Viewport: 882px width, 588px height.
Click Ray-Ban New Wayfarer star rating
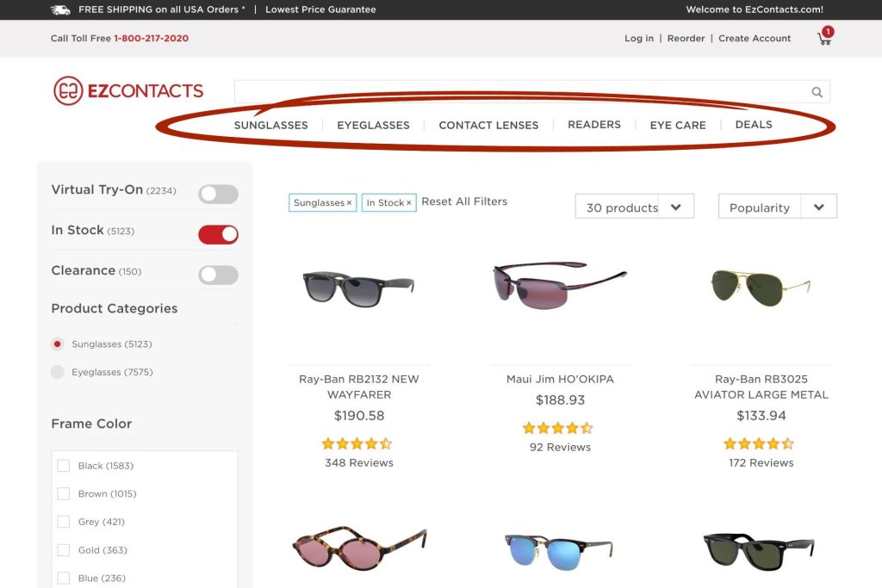pyautogui.click(x=357, y=443)
